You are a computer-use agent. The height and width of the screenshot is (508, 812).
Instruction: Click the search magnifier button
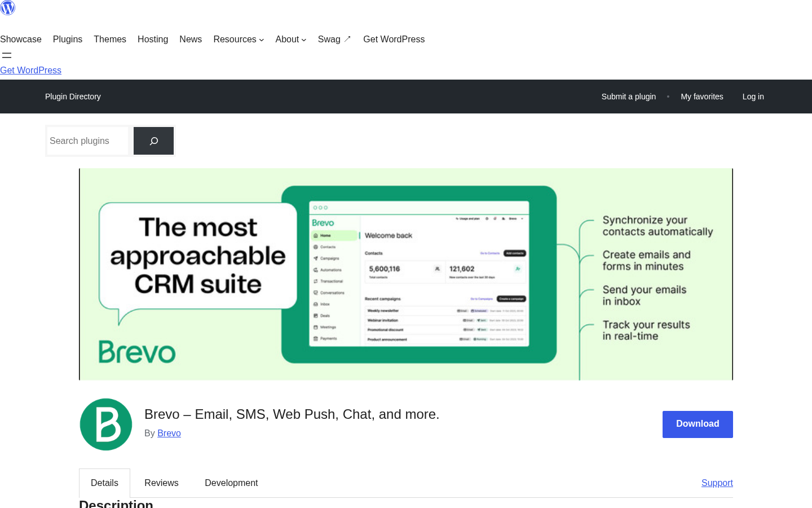tap(153, 141)
